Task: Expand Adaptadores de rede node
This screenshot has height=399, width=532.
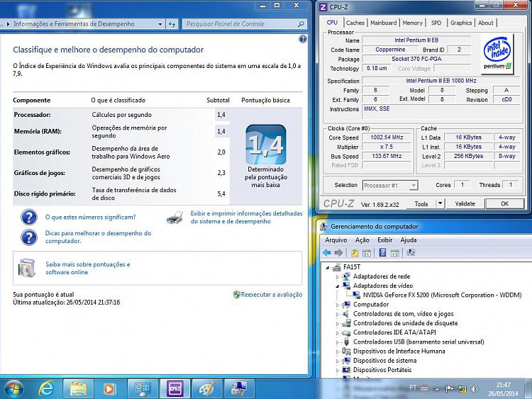Action: (x=337, y=277)
